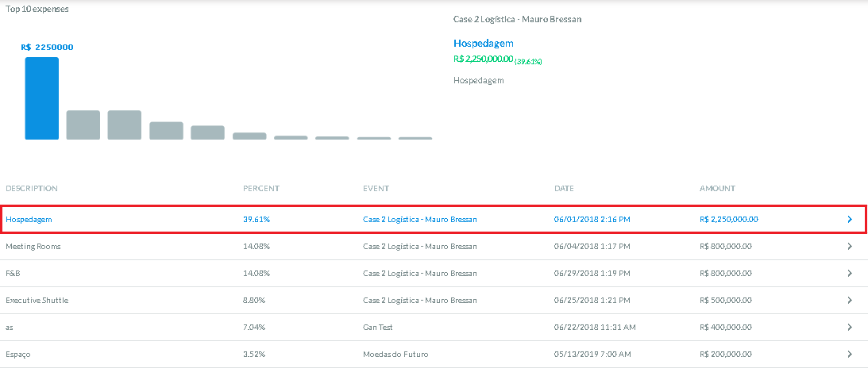Sort by DESCRIPTION column header
The height and width of the screenshot is (372, 868).
32,189
